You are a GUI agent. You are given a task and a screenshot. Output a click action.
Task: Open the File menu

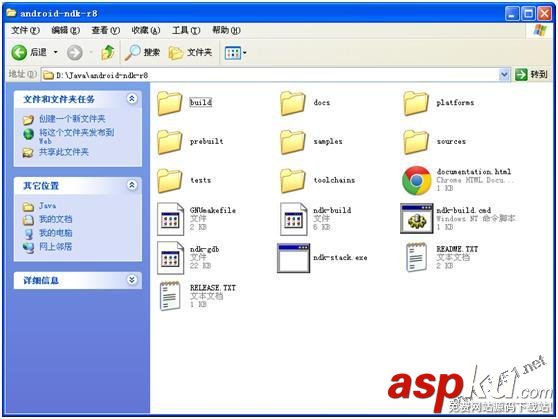click(25, 30)
